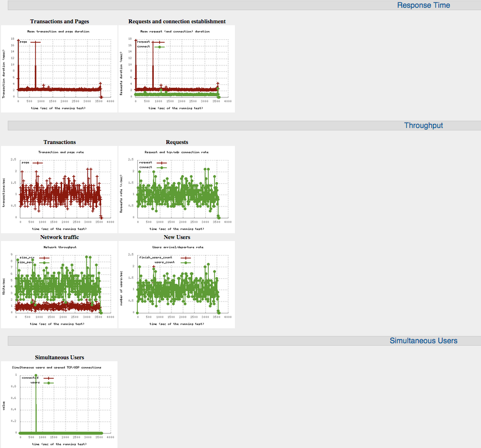
Task: Open the Mean transaction and page duration graph
Action: pos(59,69)
